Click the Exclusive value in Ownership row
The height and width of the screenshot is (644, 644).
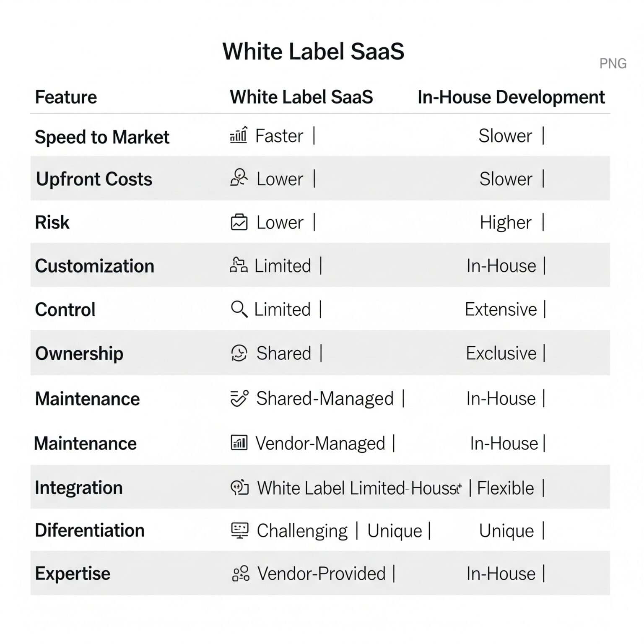[x=501, y=353]
